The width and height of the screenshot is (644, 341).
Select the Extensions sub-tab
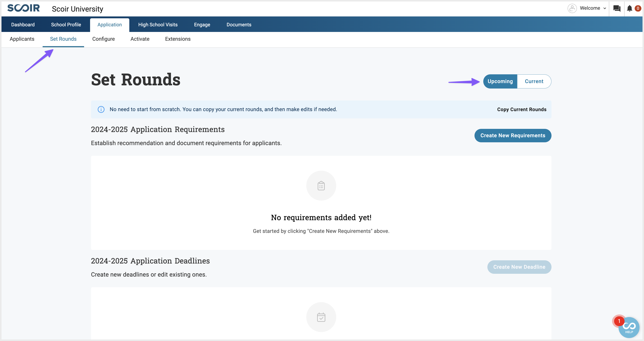click(178, 39)
